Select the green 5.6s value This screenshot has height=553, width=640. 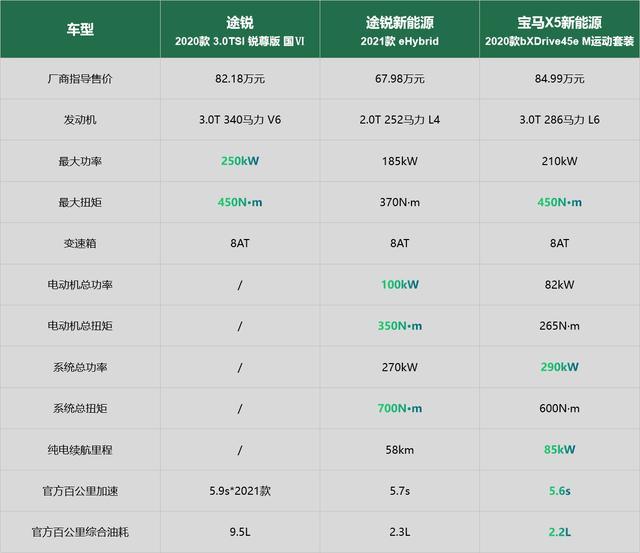[x=560, y=491]
